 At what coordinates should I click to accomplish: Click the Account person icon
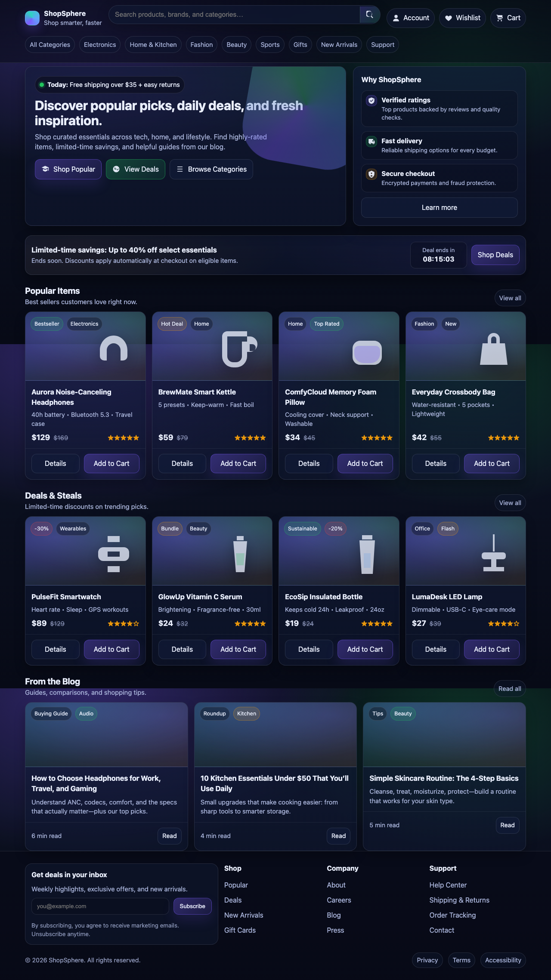click(395, 18)
